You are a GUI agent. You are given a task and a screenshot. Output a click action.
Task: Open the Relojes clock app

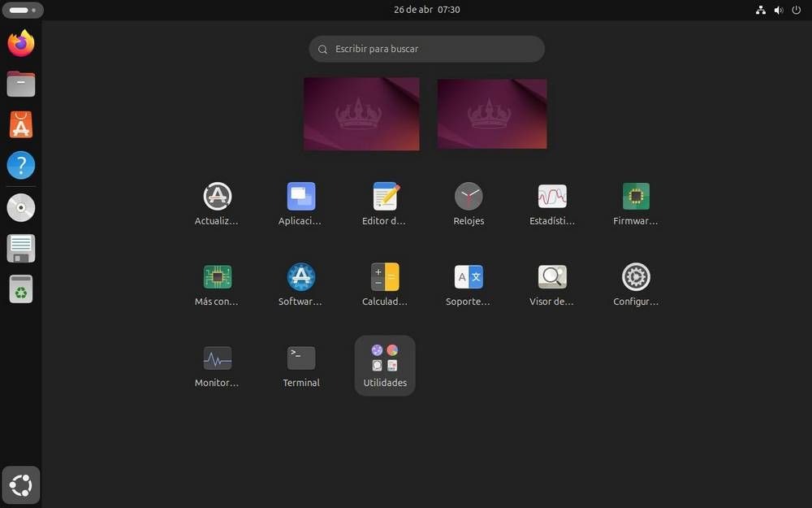(x=469, y=197)
